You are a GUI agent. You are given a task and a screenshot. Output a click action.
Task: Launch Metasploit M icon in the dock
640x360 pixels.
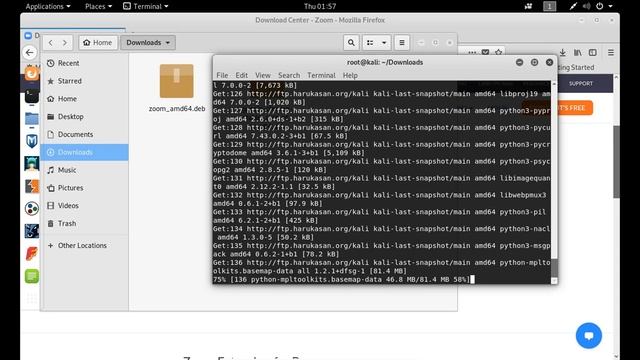tap(31, 141)
